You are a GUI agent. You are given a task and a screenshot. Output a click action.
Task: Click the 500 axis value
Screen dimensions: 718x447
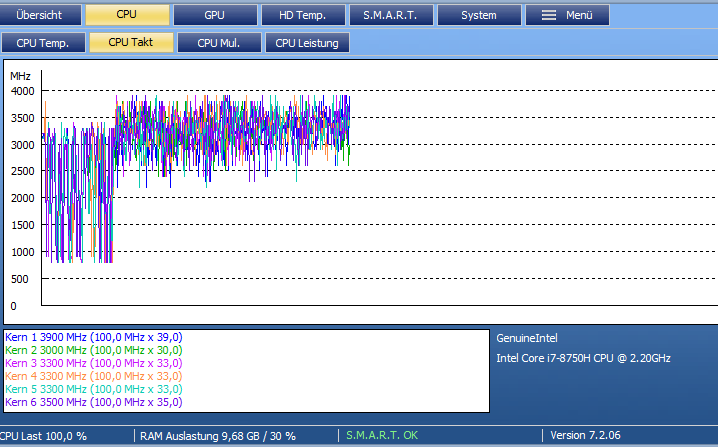click(x=19, y=279)
